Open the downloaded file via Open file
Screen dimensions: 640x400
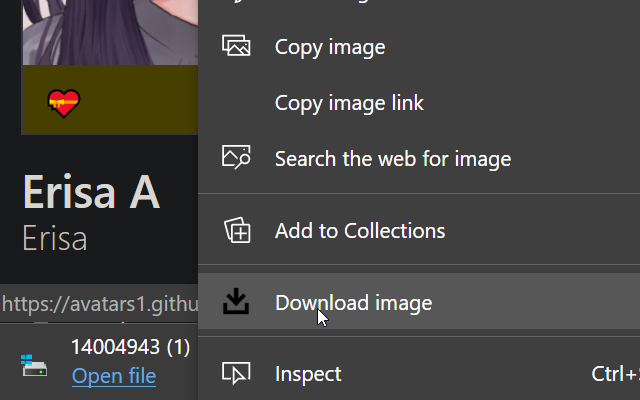point(114,376)
